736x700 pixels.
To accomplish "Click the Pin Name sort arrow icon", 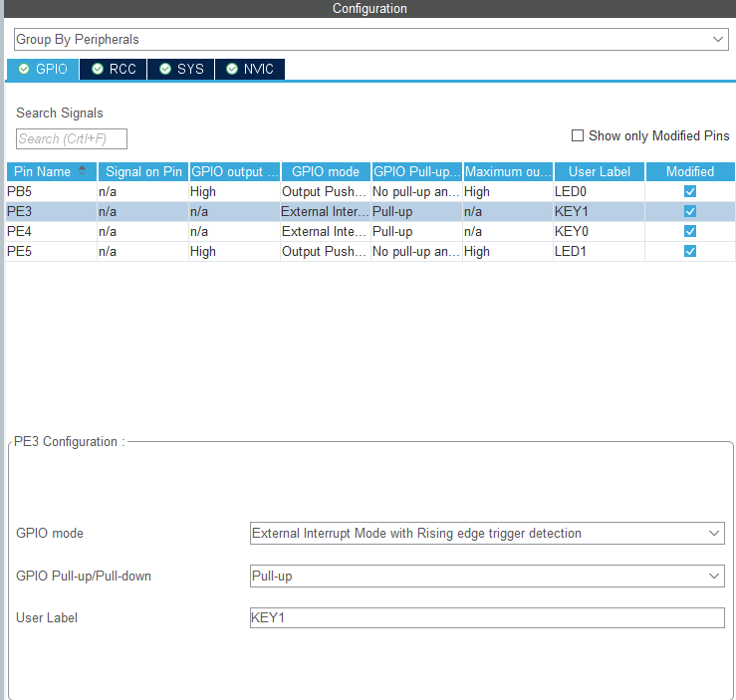I will [x=82, y=171].
